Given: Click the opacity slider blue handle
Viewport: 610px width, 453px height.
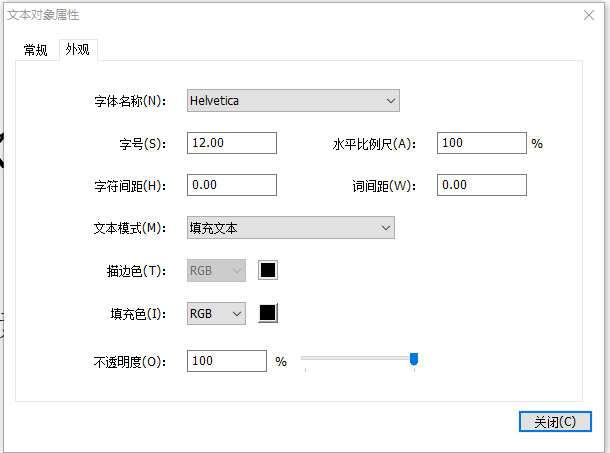Looking at the screenshot, I should point(414,359).
